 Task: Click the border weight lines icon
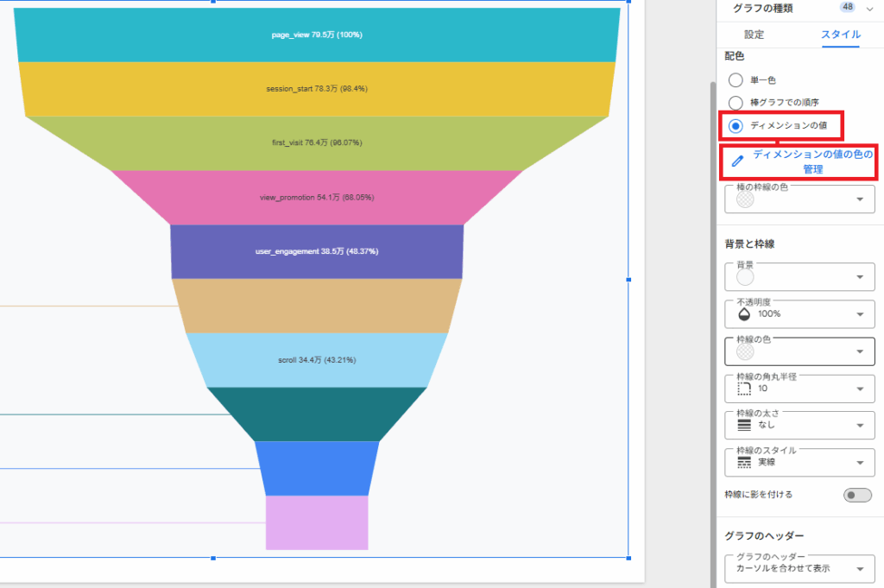pyautogui.click(x=744, y=425)
